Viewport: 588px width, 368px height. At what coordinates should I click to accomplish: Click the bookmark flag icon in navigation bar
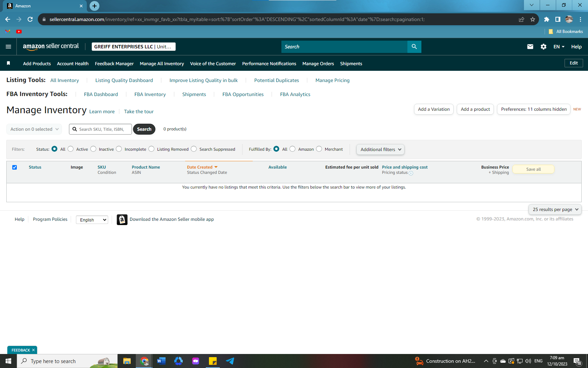[8, 63]
